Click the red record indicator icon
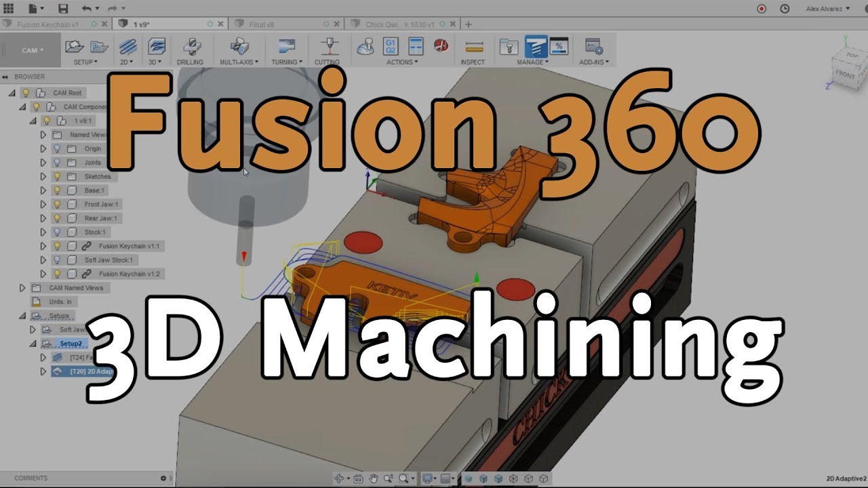Screen dimensions: 868x488 pyautogui.click(x=762, y=9)
